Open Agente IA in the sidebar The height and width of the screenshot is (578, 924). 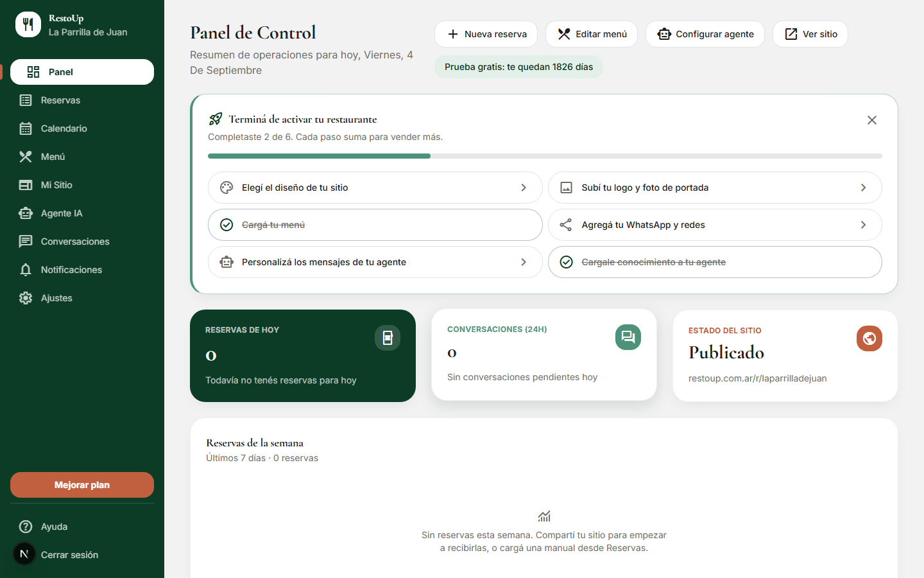82,213
